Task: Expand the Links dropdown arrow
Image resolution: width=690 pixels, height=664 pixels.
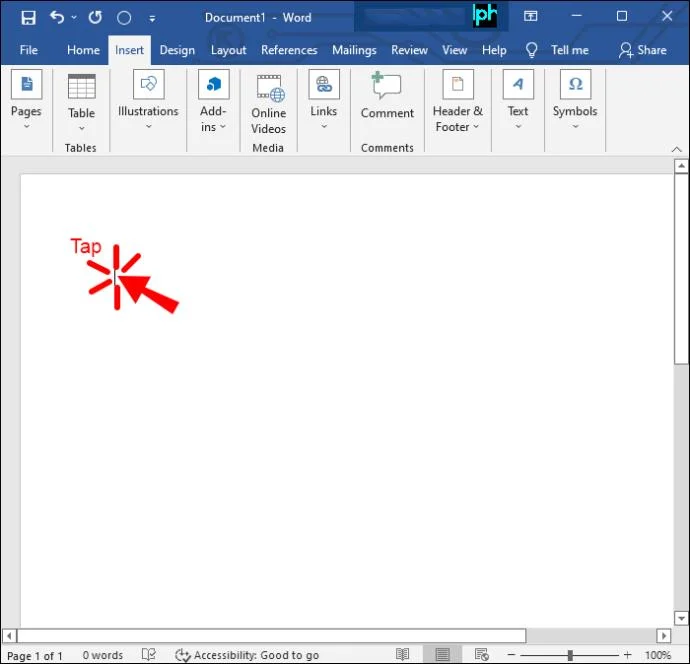Action: [324, 126]
